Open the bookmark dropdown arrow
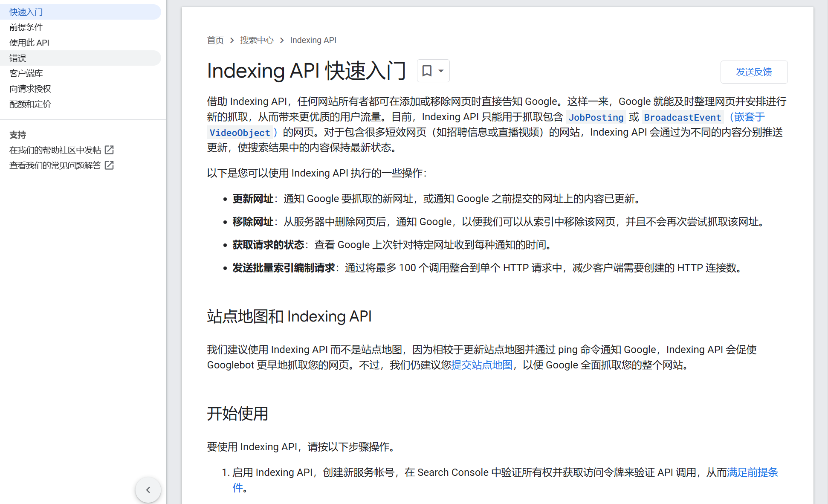Viewport: 828px width, 504px height. (x=441, y=71)
